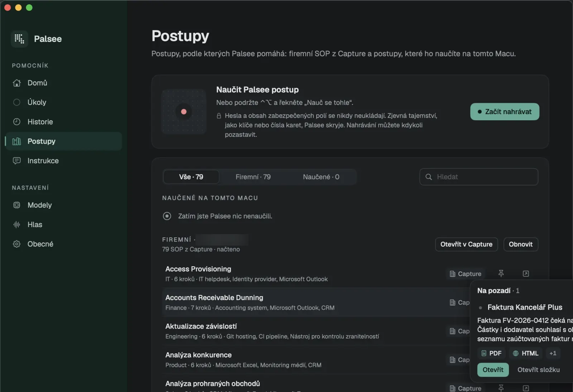Select Faktura Kancelář Plus task title
The image size is (573, 392).
(525, 307)
